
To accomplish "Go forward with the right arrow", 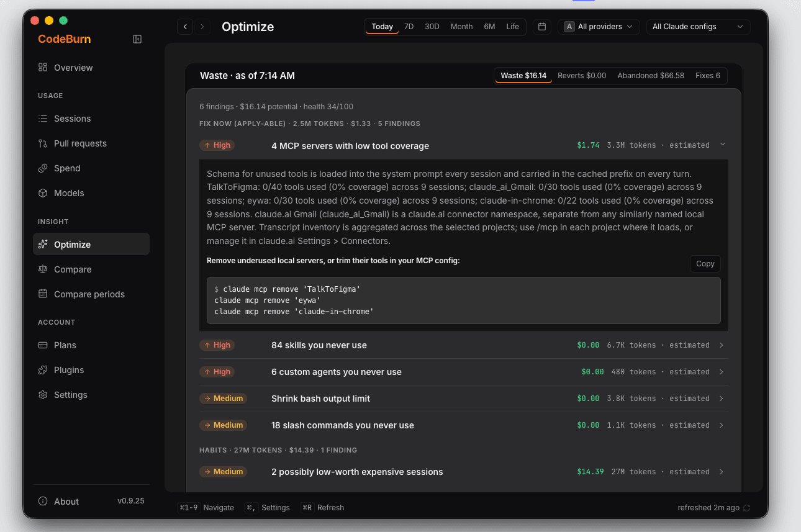I will [x=202, y=27].
